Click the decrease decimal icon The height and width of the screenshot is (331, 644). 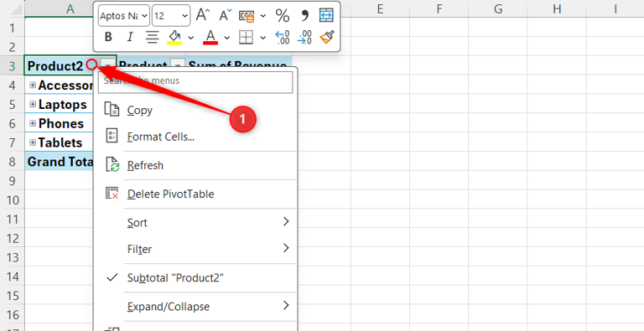pos(304,38)
